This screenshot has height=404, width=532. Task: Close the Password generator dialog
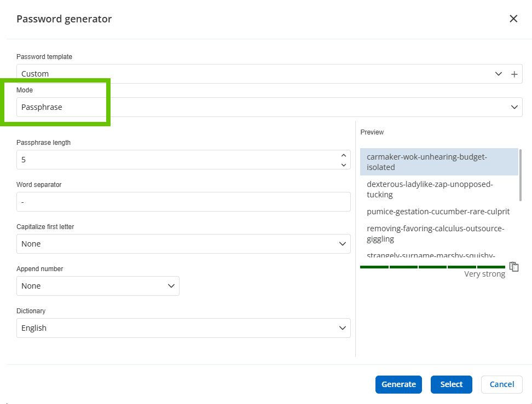(x=513, y=19)
